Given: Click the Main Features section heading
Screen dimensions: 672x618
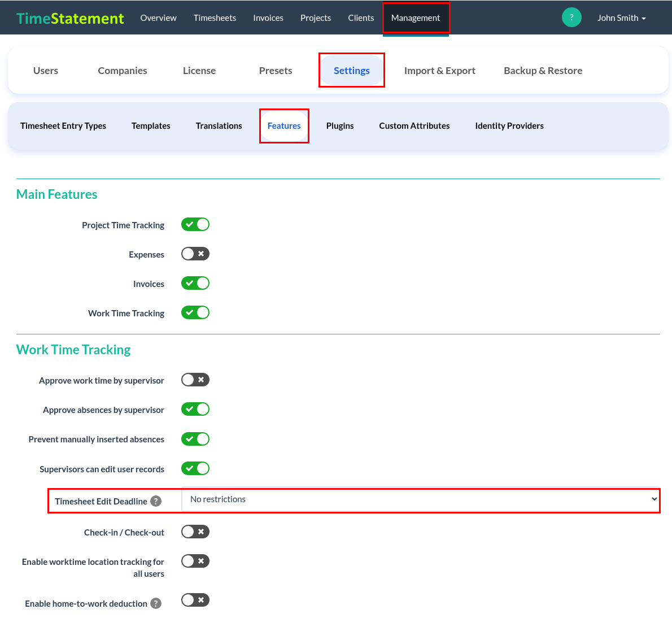Looking at the screenshot, I should 56,194.
